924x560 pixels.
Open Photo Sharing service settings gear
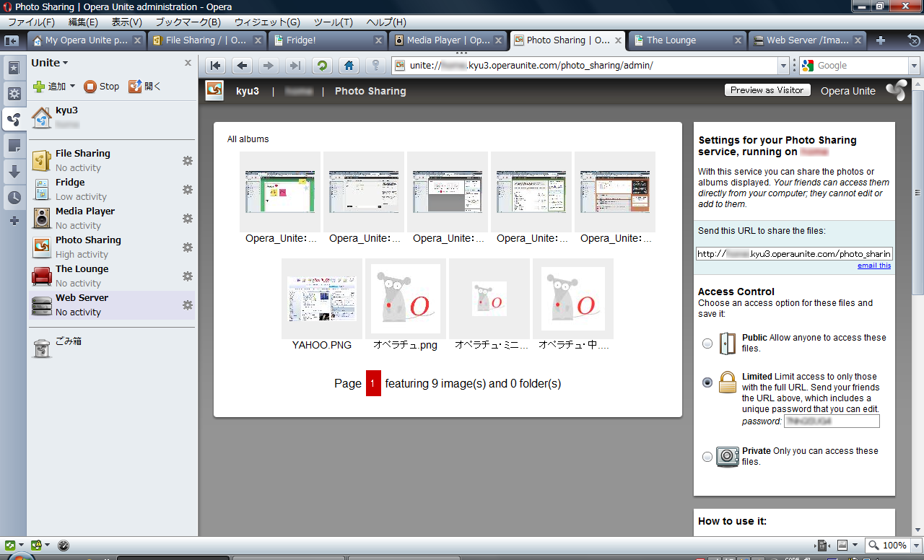pyautogui.click(x=188, y=247)
